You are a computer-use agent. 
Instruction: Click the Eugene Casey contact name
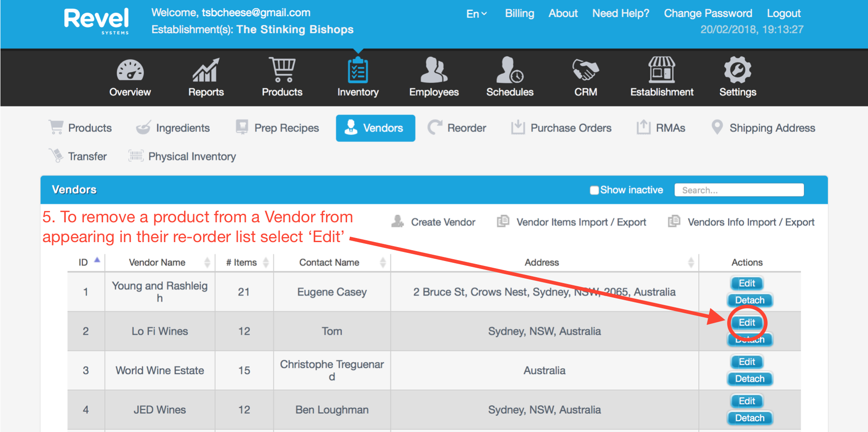tap(332, 292)
